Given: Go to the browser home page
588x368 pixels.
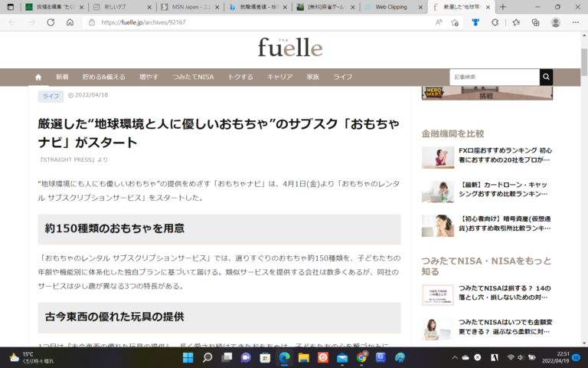Looking at the screenshot, I should point(70,22).
